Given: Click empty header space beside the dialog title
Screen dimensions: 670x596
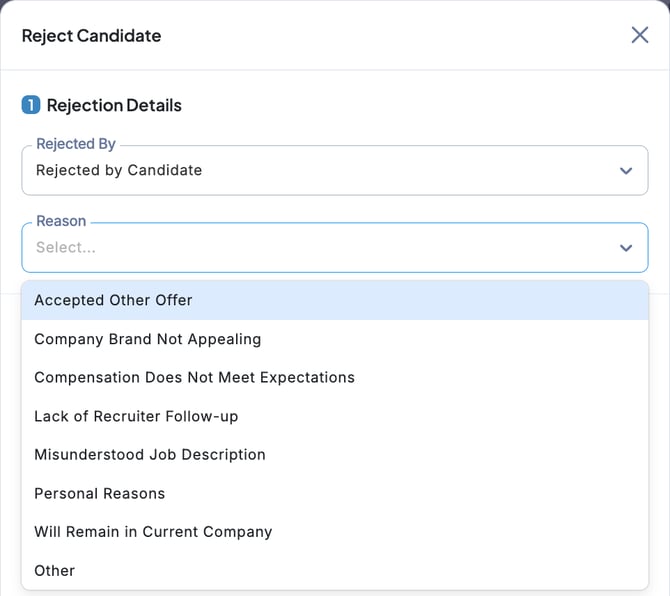Looking at the screenshot, I should click(x=400, y=36).
